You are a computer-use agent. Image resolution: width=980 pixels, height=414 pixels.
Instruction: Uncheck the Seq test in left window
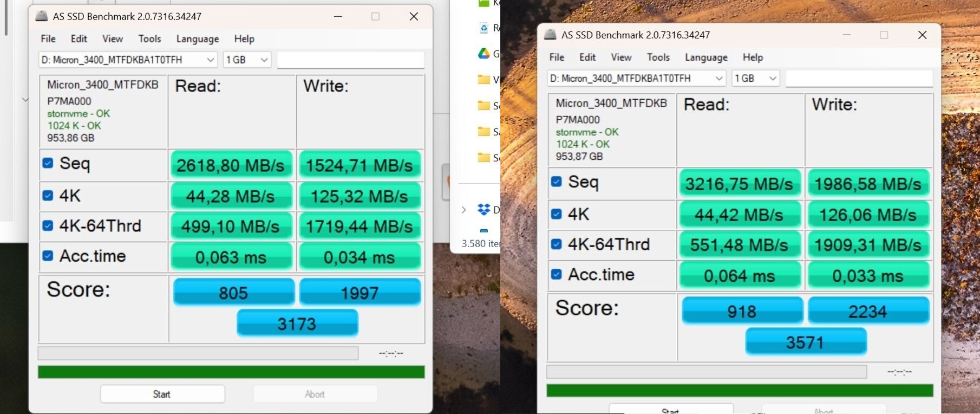point(48,163)
